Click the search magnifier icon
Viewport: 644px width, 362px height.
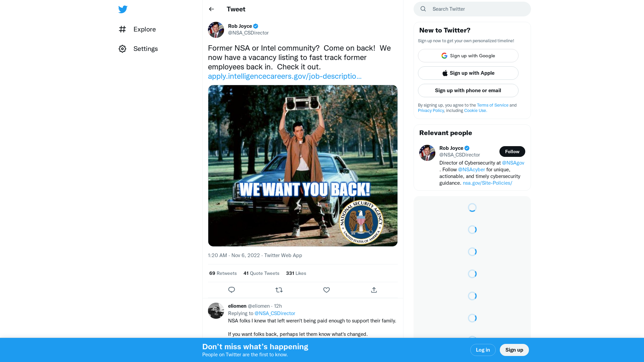(x=423, y=9)
